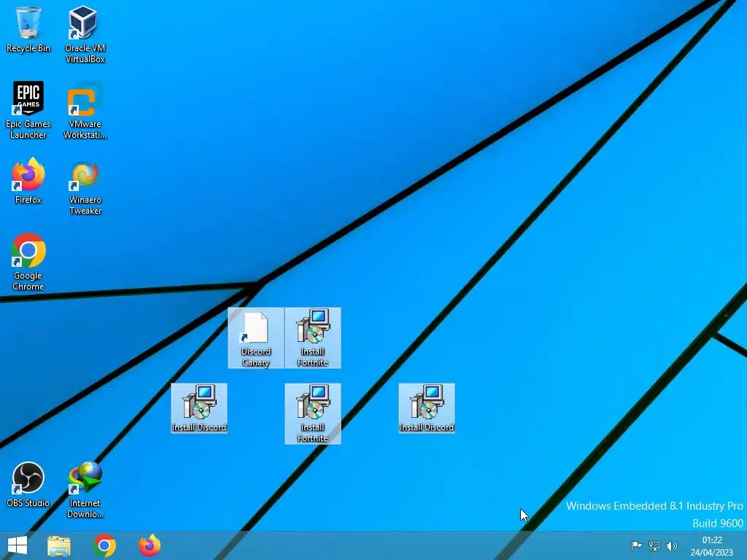Launch Firefox from the taskbar
The width and height of the screenshot is (747, 560).
click(150, 545)
